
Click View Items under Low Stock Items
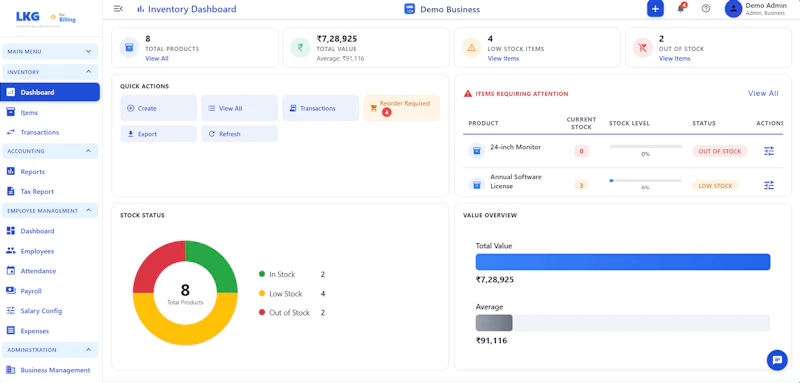(x=503, y=59)
